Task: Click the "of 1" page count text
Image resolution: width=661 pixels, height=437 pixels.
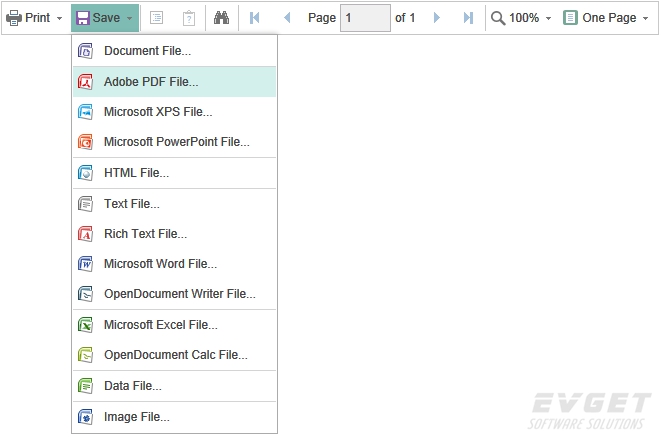Action: [x=405, y=18]
